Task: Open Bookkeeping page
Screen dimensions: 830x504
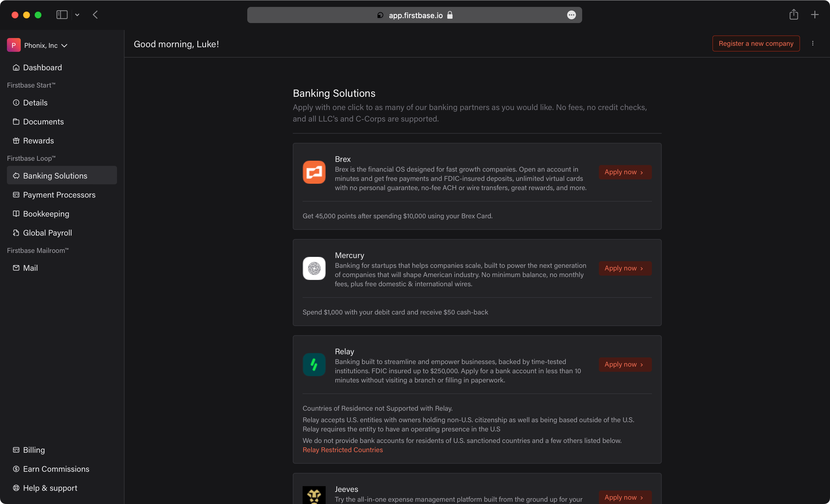Action: coord(62,213)
